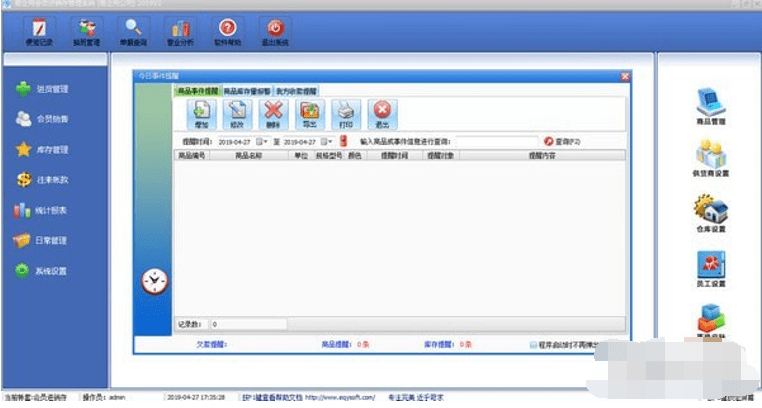Click the 颜色 column header

tap(355, 155)
